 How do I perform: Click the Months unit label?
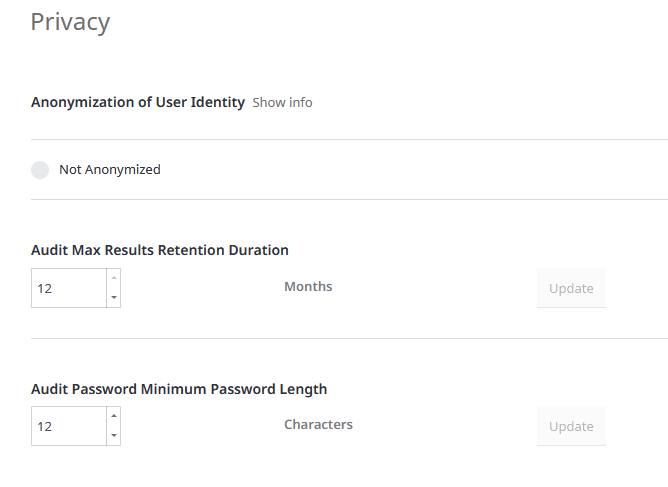[x=308, y=287]
